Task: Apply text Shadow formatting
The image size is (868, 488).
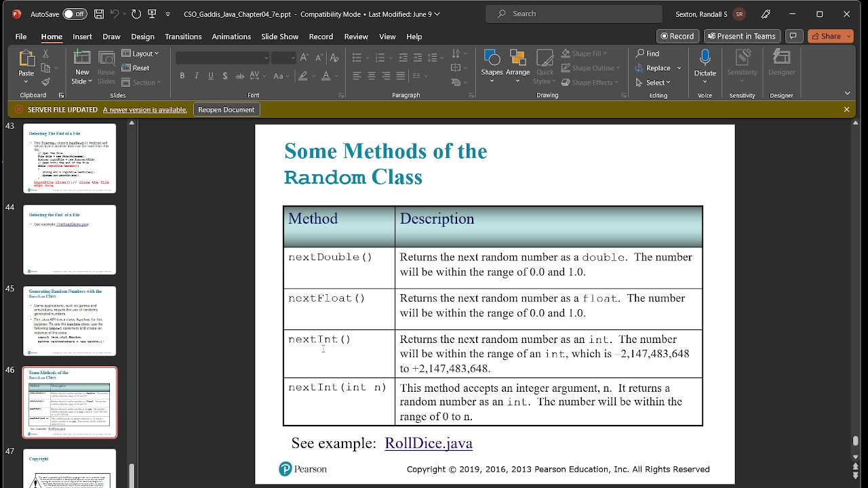Action: click(225, 76)
